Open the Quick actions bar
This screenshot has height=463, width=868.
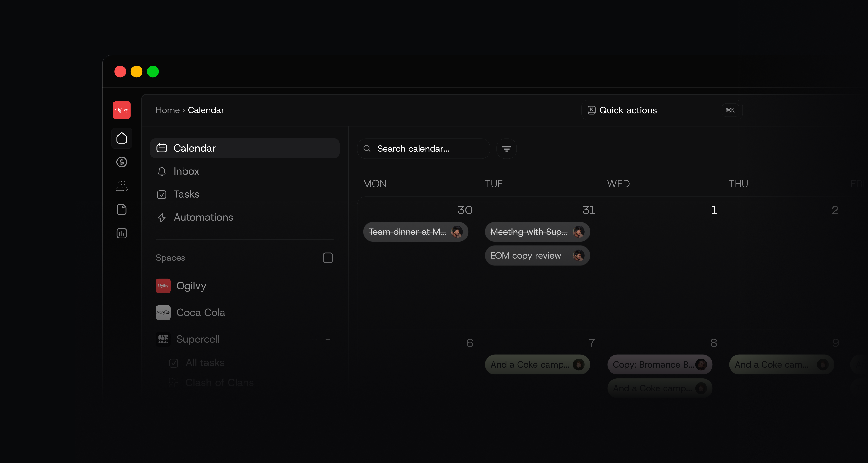[x=662, y=110]
